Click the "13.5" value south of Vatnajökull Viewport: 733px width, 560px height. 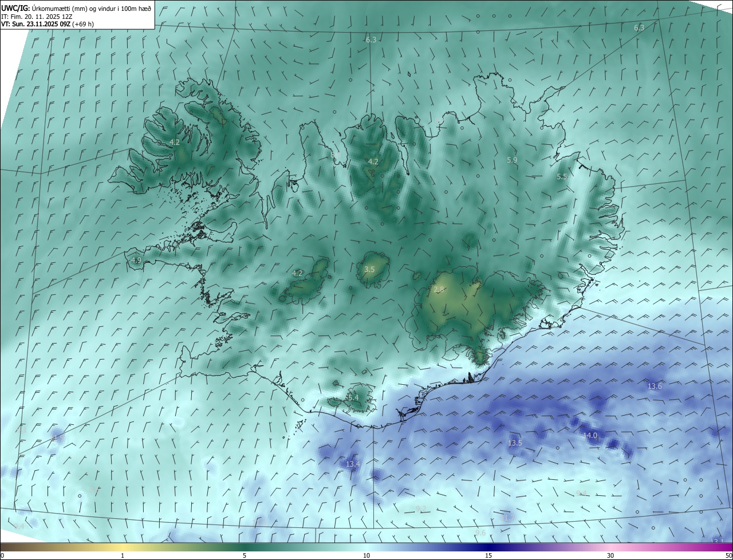pyautogui.click(x=515, y=443)
